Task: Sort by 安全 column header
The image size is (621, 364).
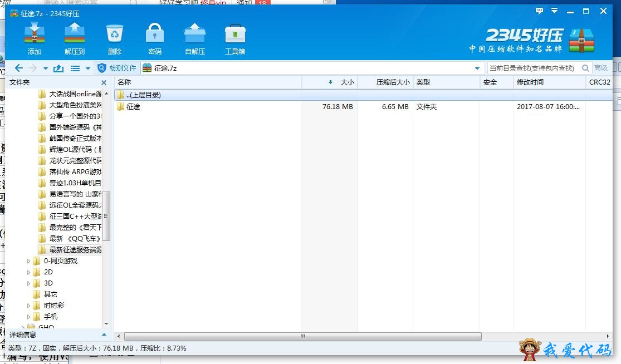Action: click(x=496, y=82)
